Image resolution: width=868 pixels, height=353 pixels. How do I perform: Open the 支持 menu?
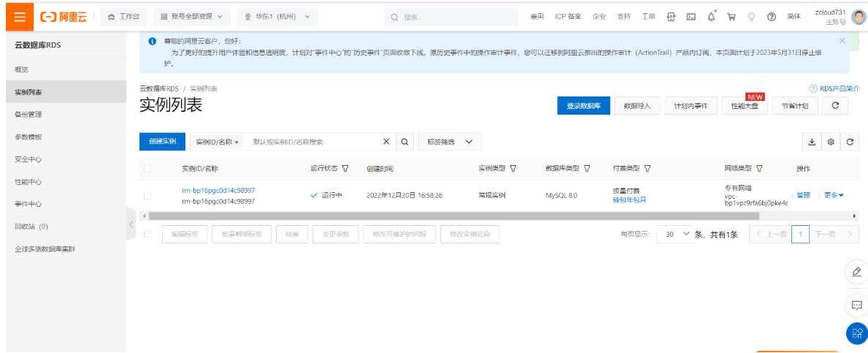[x=623, y=17]
